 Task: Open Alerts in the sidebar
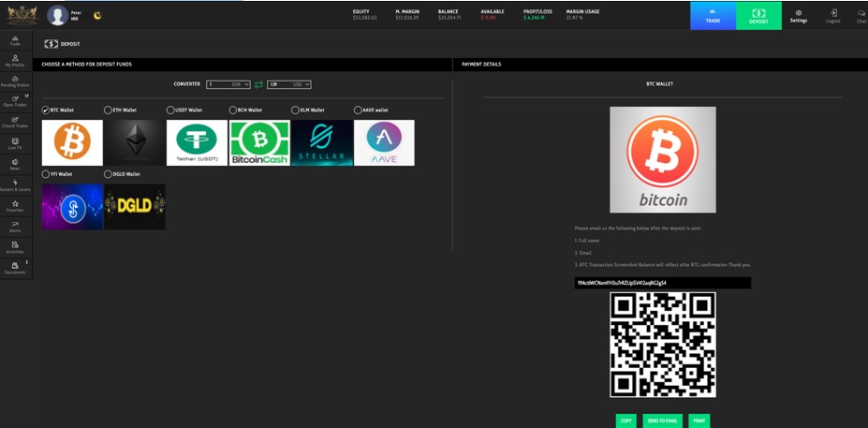tap(16, 227)
